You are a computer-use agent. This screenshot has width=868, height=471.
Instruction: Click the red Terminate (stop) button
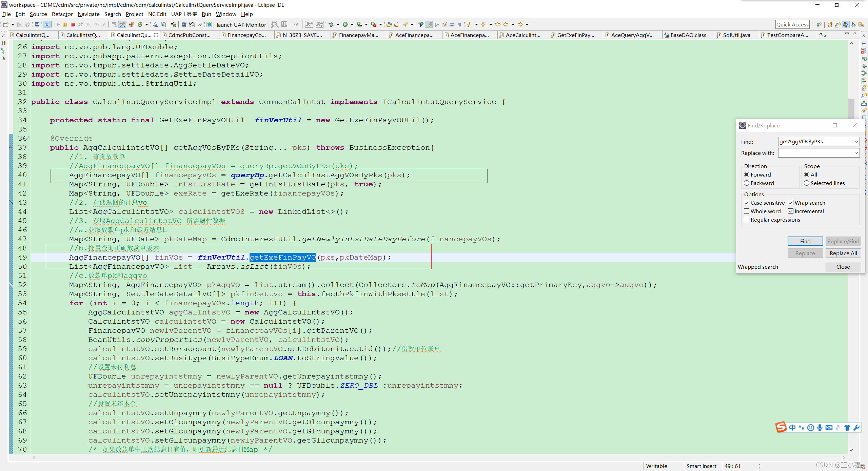(73, 24)
